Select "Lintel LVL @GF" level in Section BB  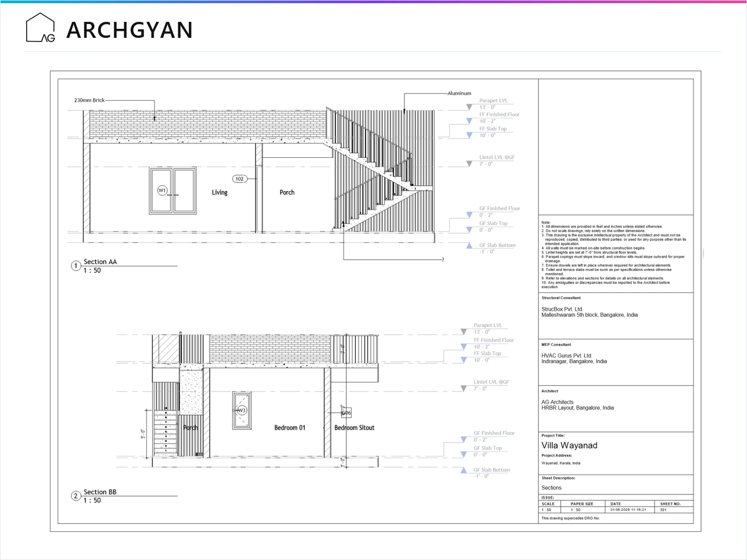[491, 382]
